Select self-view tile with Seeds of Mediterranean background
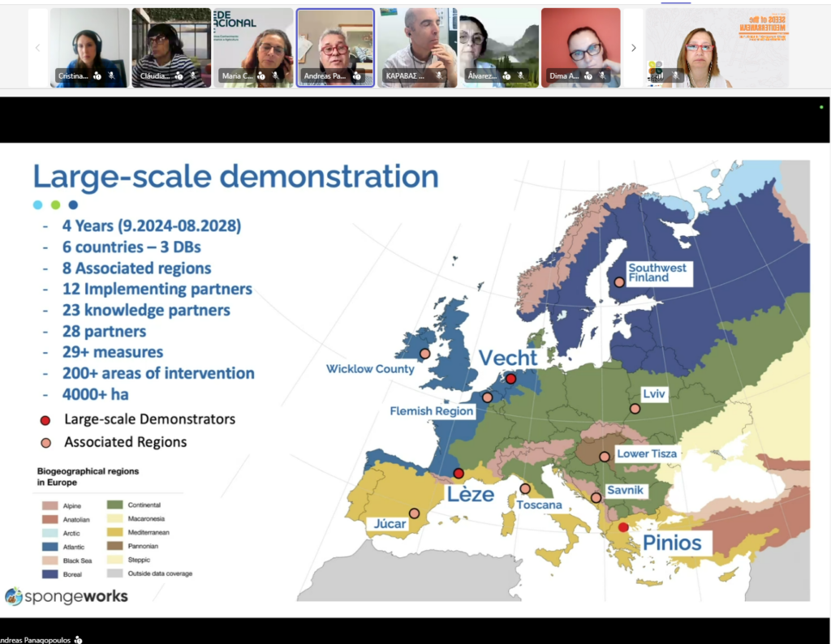Viewport: 831px width, 644px height. pos(717,48)
